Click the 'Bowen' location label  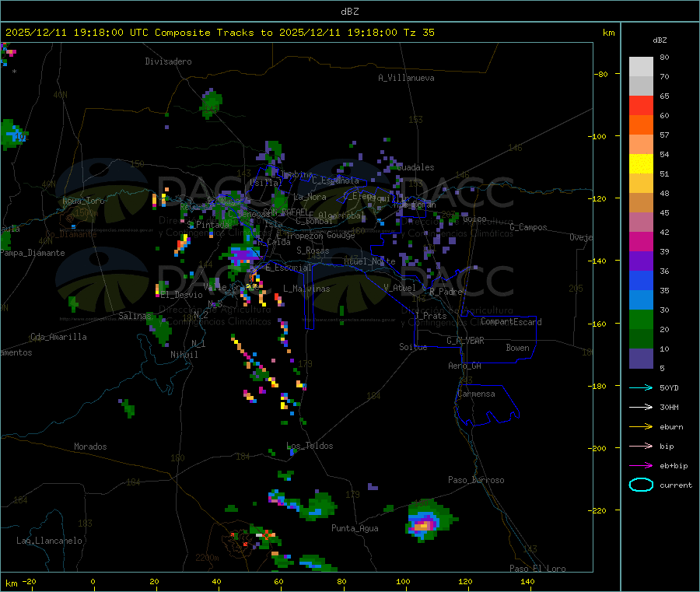517,348
